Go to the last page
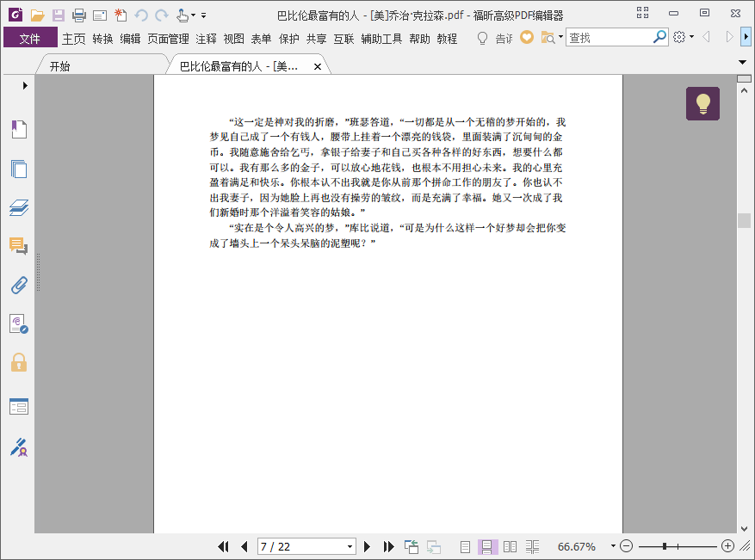The image size is (755, 560). tap(388, 546)
